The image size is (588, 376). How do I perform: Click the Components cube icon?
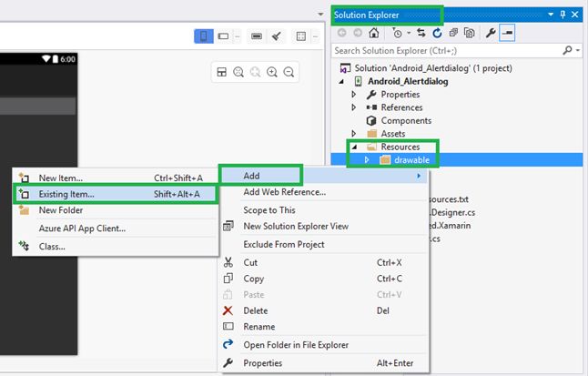[371, 121]
